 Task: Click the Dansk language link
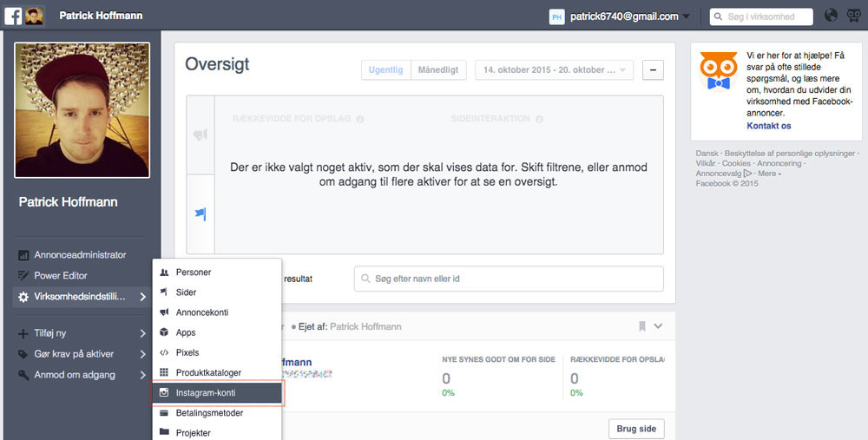(x=707, y=154)
